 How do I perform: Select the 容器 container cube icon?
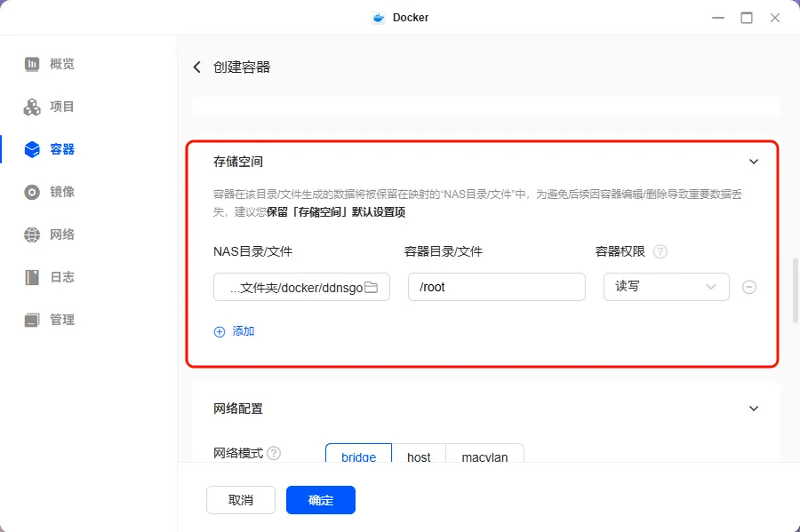[32, 149]
